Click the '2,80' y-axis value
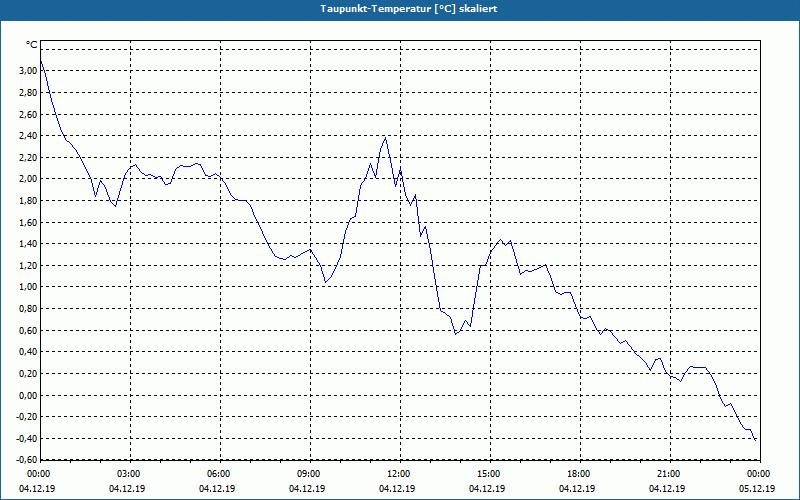This screenshot has height=500, width=800. (x=28, y=93)
